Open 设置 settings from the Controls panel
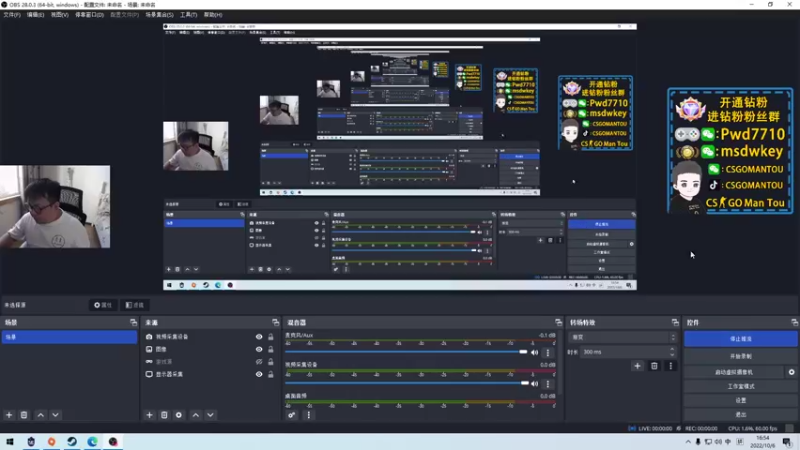The height and width of the screenshot is (450, 800). 740,401
